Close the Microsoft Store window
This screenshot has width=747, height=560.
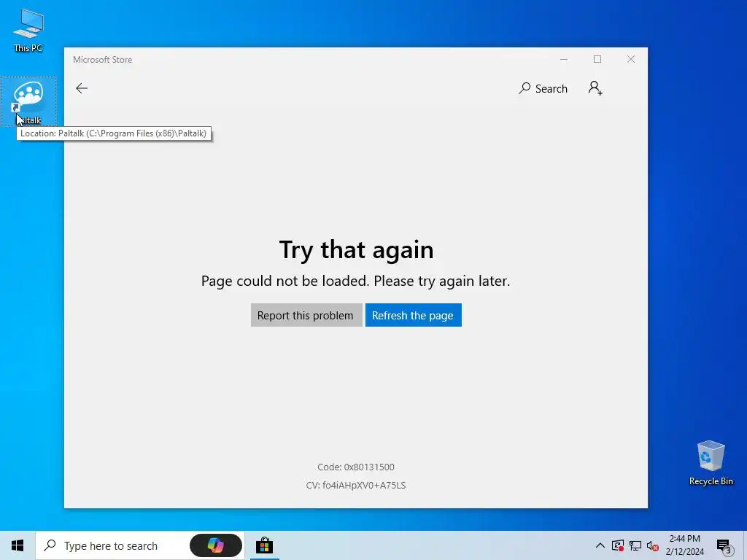pyautogui.click(x=631, y=60)
